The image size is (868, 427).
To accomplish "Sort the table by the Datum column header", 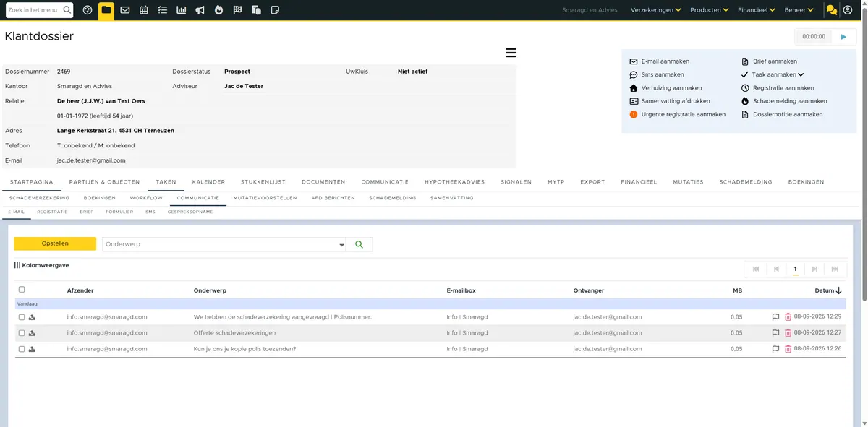I will click(828, 290).
